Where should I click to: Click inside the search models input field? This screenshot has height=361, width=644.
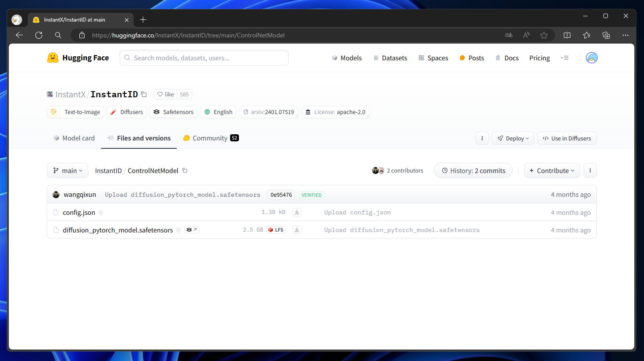204,58
